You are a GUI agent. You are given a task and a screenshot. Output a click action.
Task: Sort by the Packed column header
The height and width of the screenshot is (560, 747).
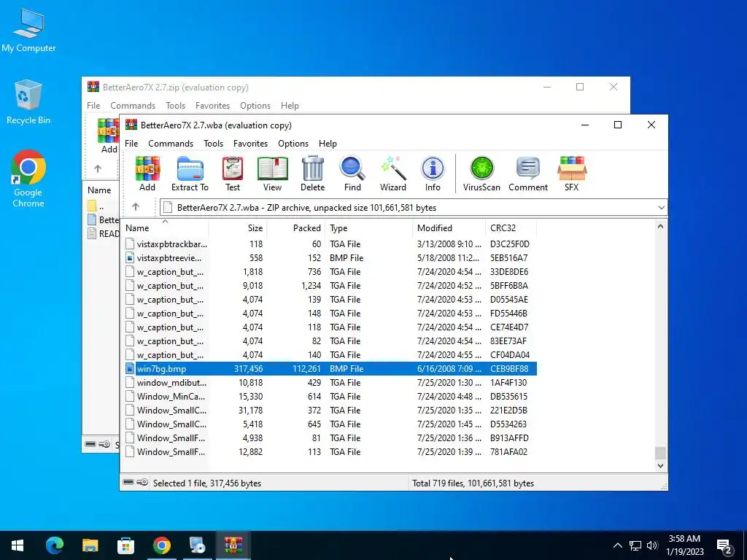(x=296, y=228)
